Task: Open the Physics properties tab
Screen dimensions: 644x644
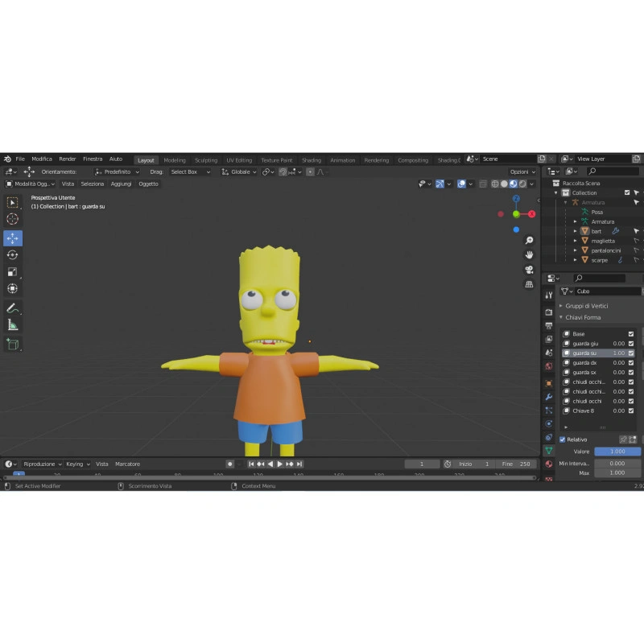Action: (x=549, y=424)
